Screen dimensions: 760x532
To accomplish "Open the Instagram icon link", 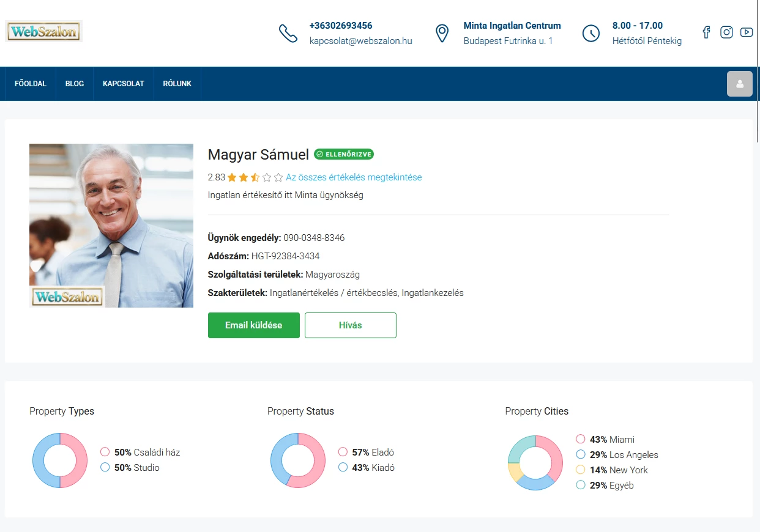I will [x=726, y=32].
